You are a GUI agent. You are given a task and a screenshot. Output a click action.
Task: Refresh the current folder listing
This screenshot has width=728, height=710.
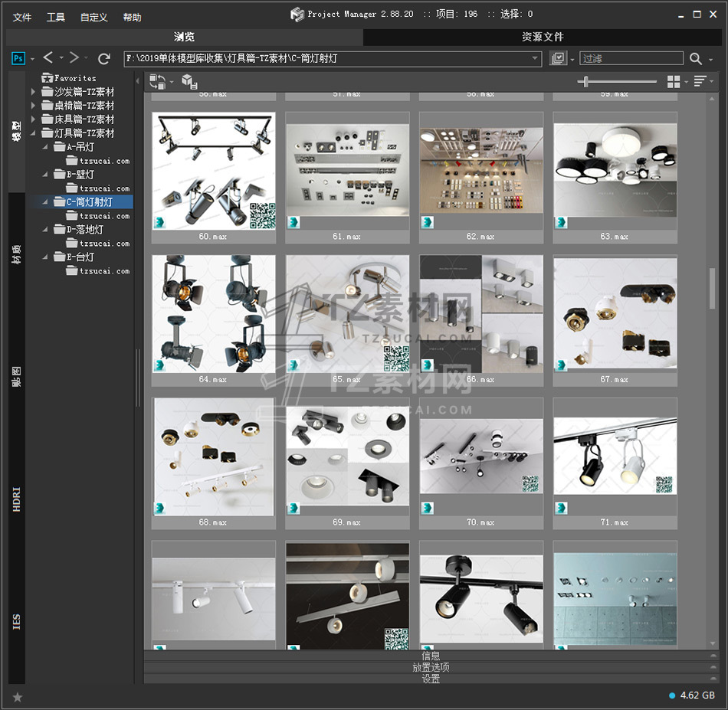[104, 58]
